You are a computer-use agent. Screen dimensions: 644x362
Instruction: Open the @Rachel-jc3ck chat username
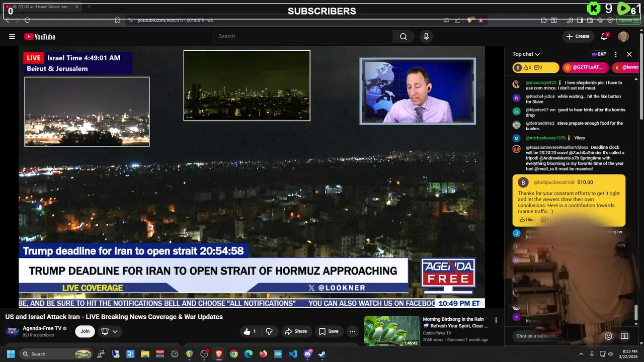pyautogui.click(x=540, y=97)
